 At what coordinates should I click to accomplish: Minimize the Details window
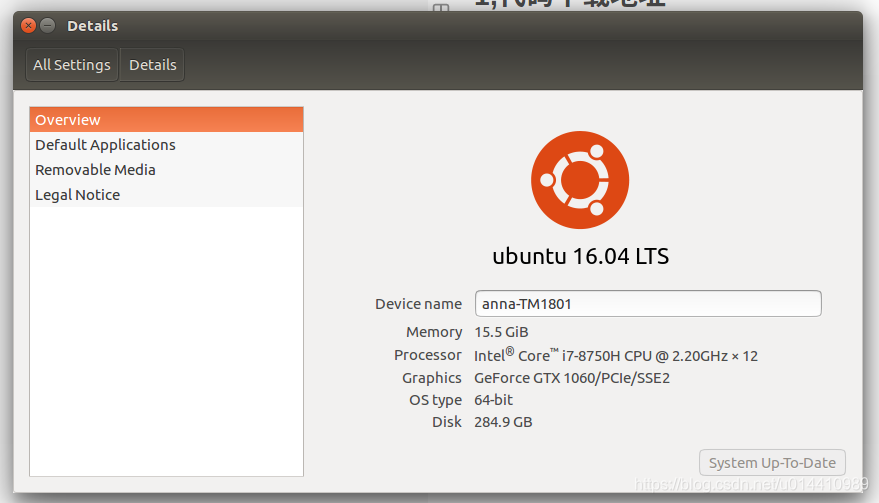pos(48,26)
